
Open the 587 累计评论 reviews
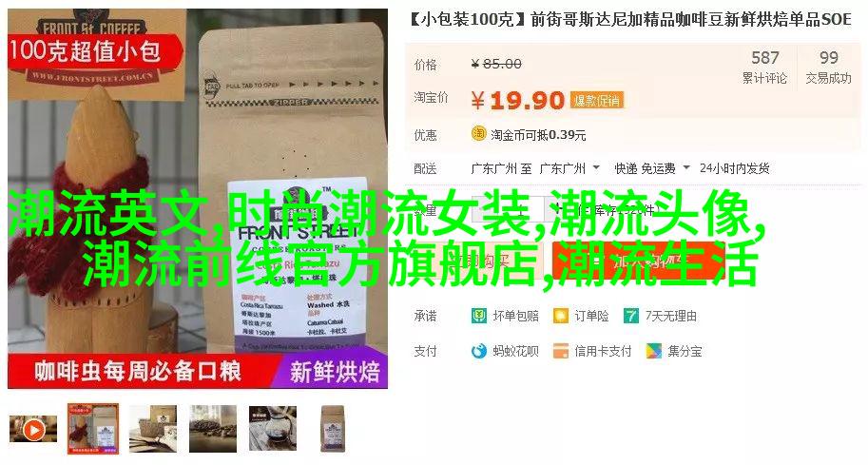[764, 67]
